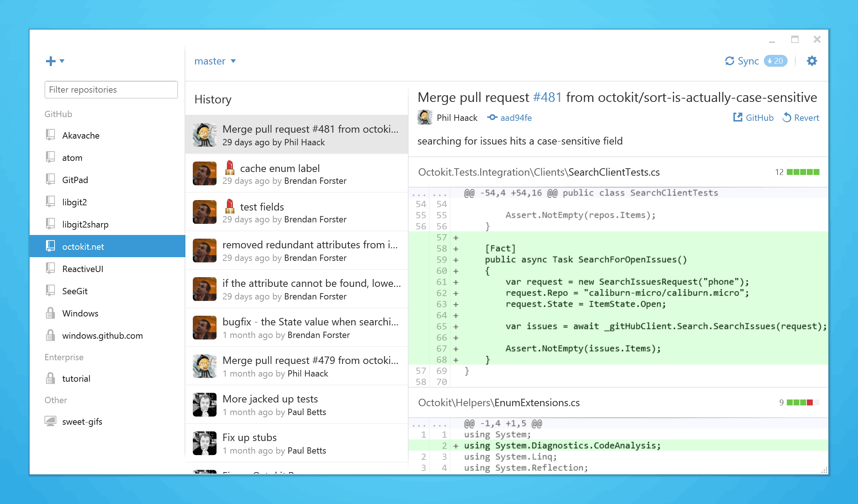Click hunk header @@ -54,4 +54,16 @@

[618, 193]
